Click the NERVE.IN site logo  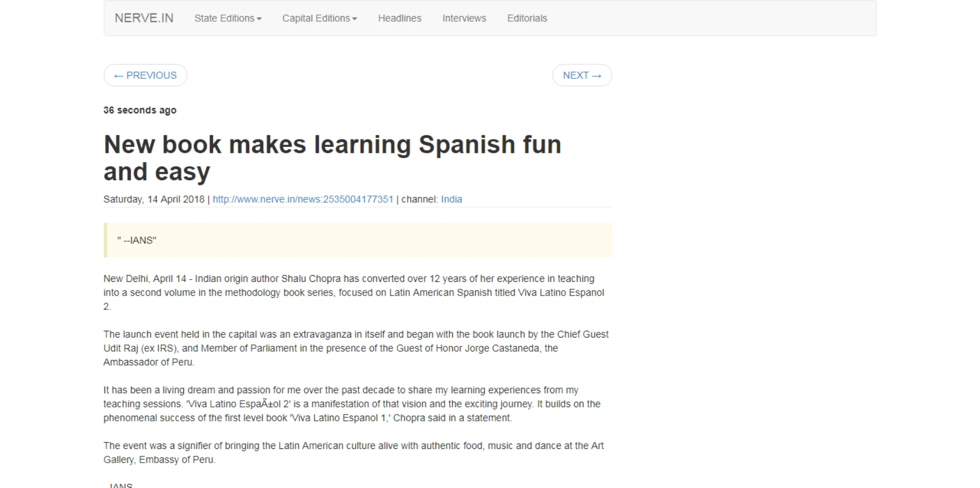144,18
